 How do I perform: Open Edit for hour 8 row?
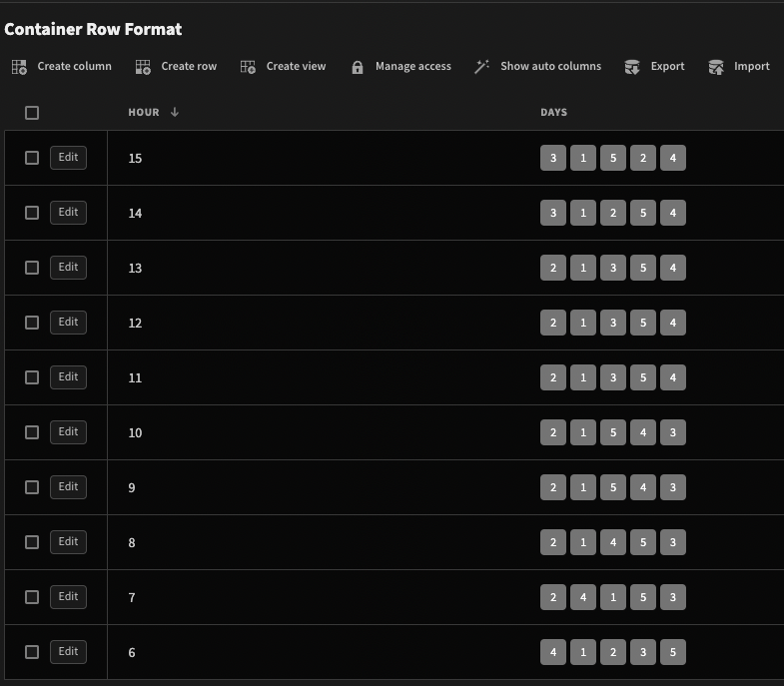point(69,542)
